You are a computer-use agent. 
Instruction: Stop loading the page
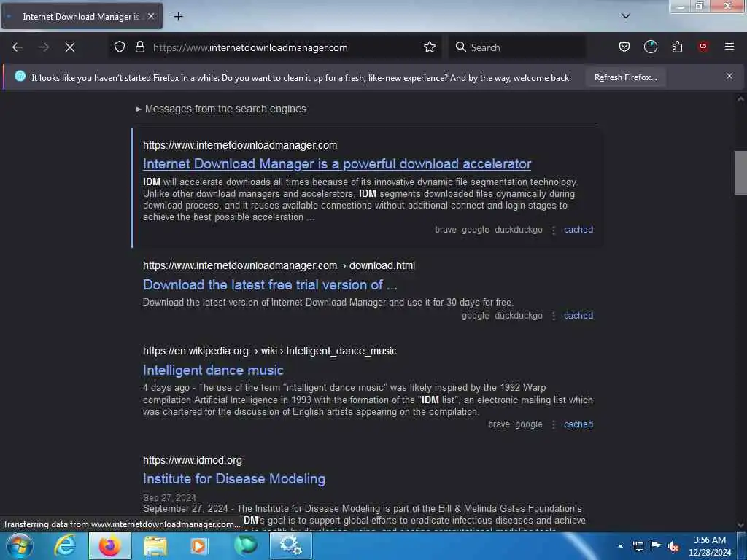[70, 47]
